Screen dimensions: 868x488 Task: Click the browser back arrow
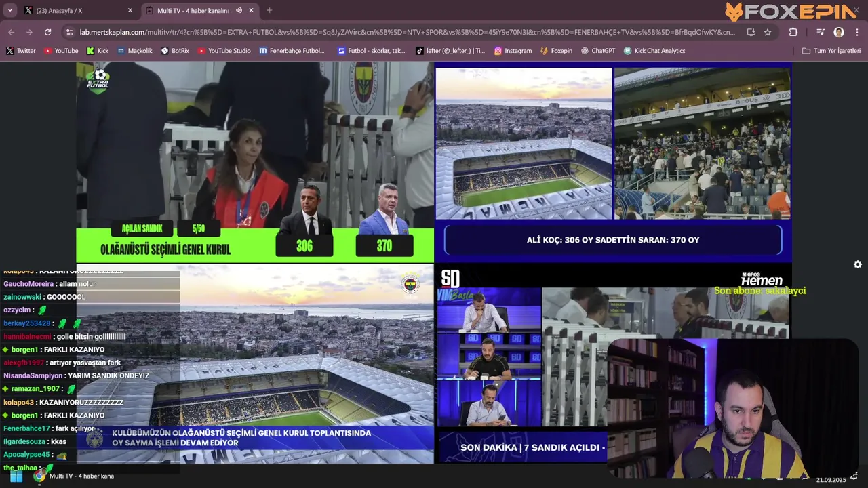(x=11, y=32)
